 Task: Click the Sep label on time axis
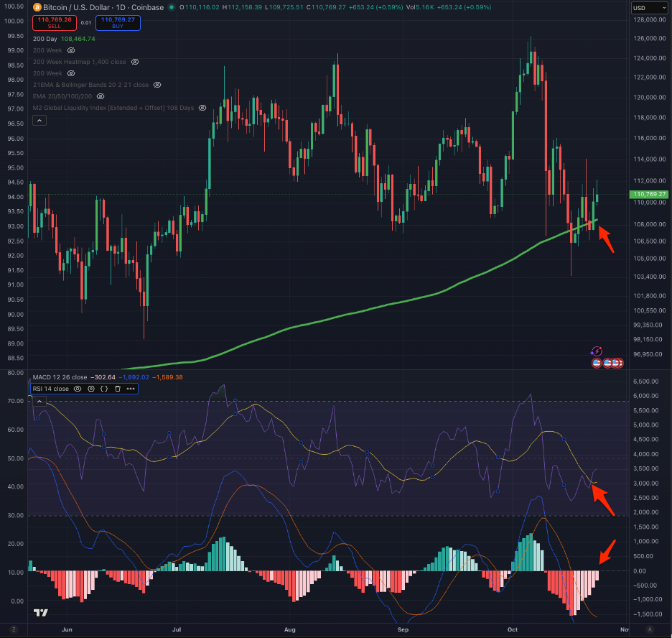point(403,629)
